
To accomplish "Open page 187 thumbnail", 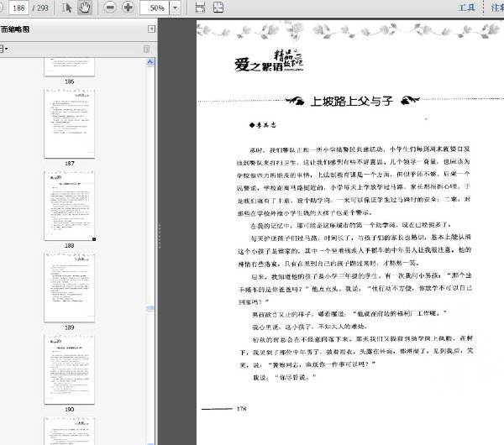I will [69, 123].
